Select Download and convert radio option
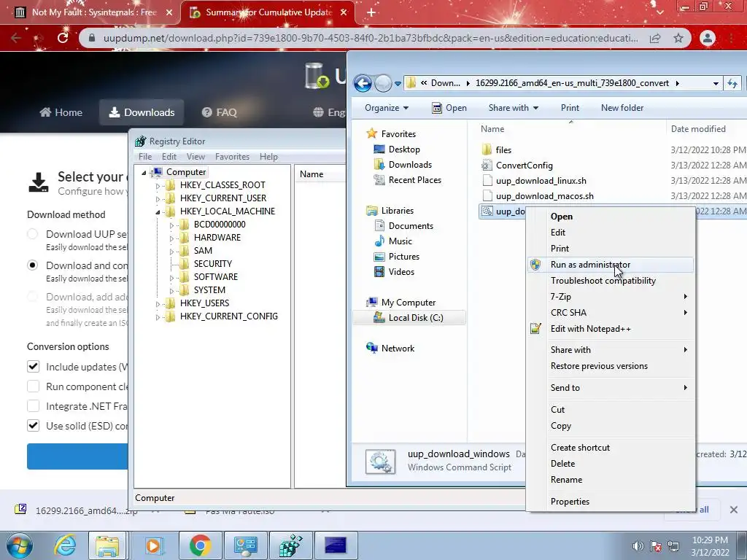 [32, 265]
